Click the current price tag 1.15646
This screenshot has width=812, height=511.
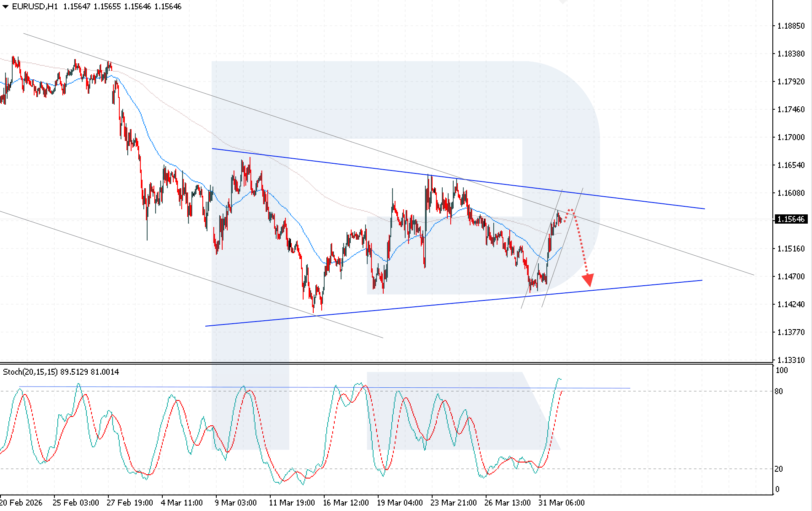coord(791,219)
